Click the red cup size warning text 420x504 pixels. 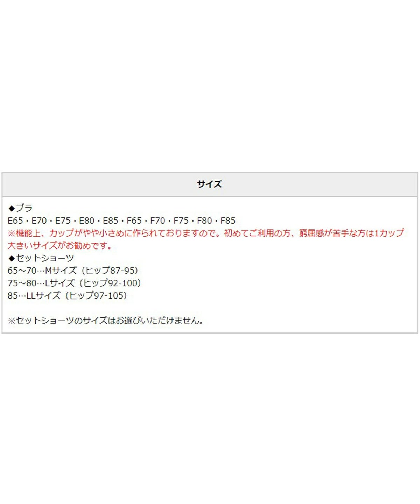(206, 233)
